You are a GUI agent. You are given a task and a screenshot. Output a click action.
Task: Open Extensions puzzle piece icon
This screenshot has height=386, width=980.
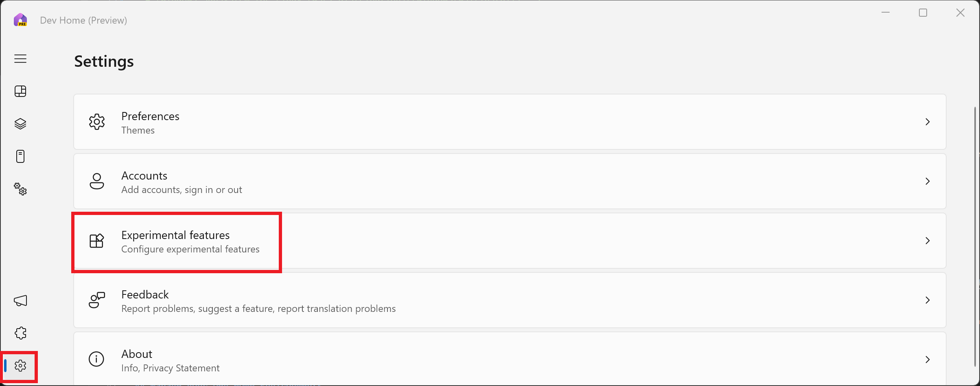[x=20, y=333]
